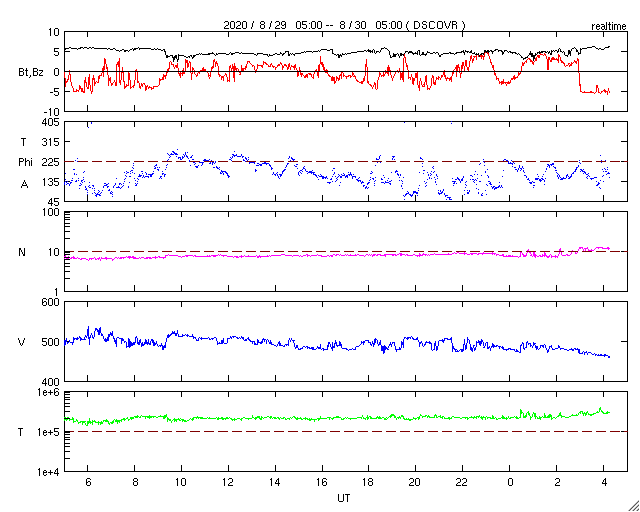Click the '1e+4' temperature tick label
Image resolution: width=640 pixels, height=512 pixels.
coord(48,472)
